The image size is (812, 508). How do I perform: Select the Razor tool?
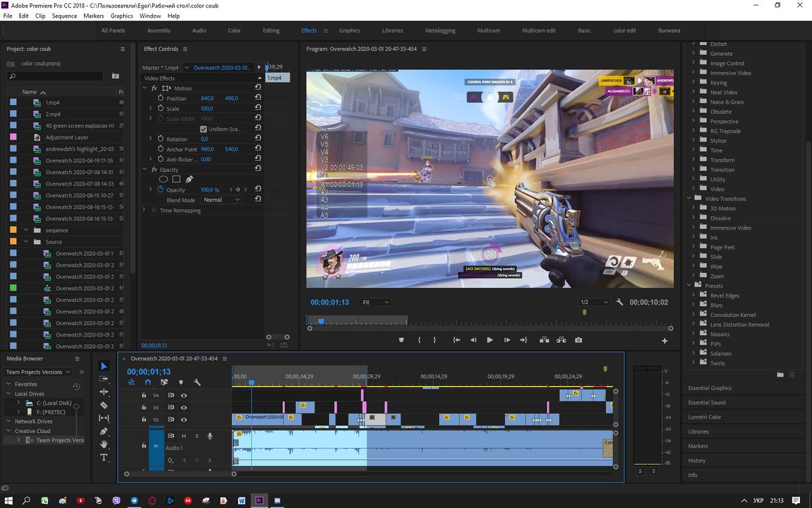[104, 405]
